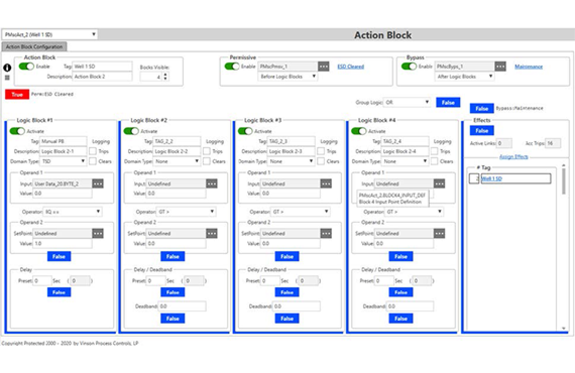Screen dimensions: 575x373
Task: Check Clears logging in Logic Block #1
Action: pyautogui.click(x=93, y=161)
